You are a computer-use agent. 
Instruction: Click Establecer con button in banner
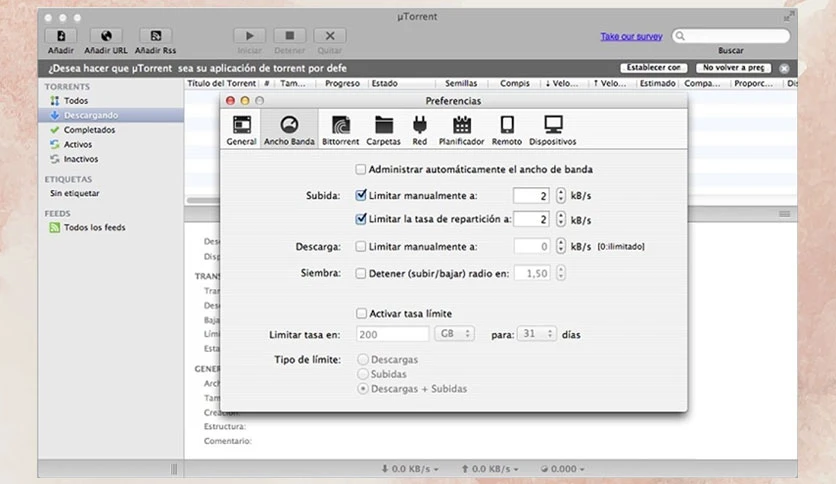pyautogui.click(x=654, y=68)
